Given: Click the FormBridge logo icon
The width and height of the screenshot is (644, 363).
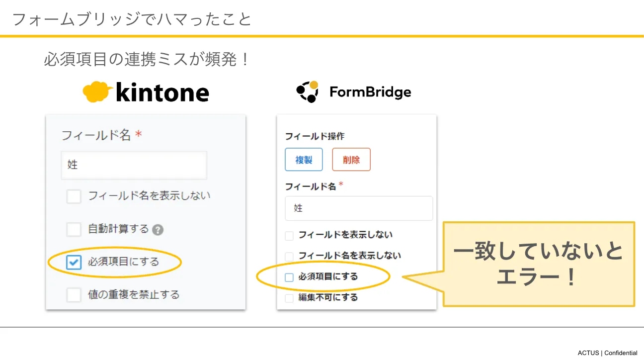Looking at the screenshot, I should click(308, 91).
